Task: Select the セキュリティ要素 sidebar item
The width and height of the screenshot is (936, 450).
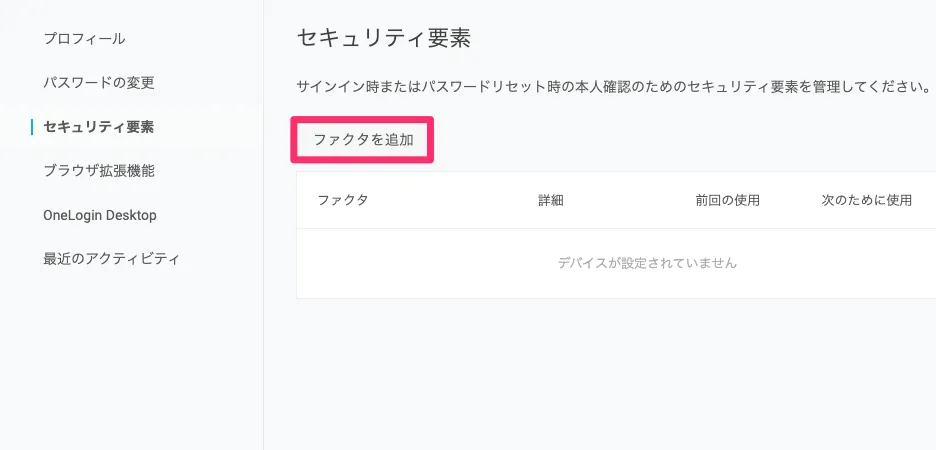Action: pyautogui.click(x=98, y=127)
